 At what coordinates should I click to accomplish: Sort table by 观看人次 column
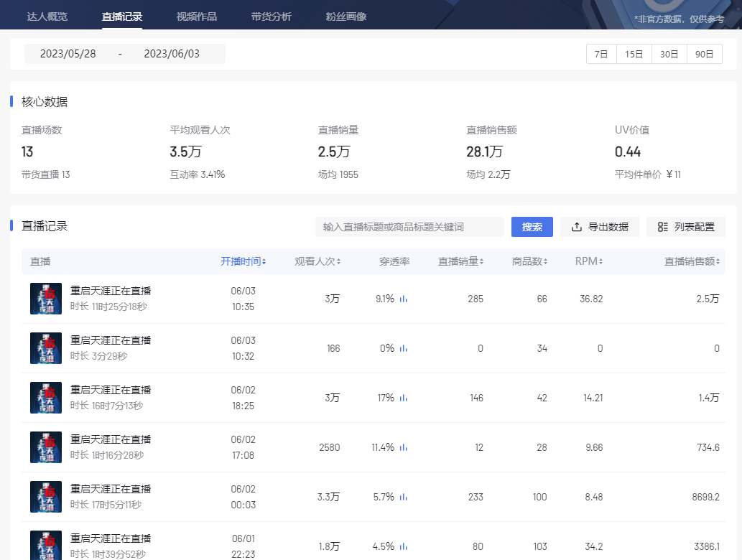[x=317, y=262]
